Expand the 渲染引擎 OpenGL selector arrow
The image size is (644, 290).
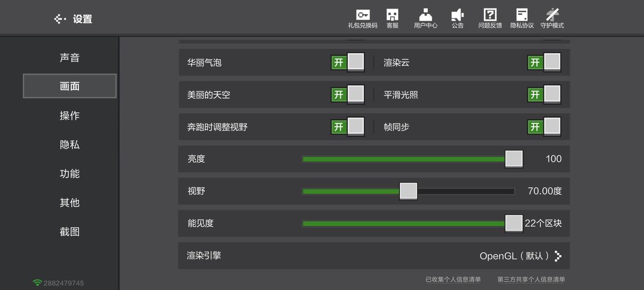558,256
